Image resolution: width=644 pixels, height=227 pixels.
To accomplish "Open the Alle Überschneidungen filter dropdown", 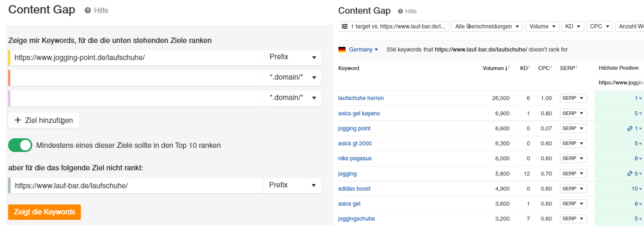I will pos(487,26).
